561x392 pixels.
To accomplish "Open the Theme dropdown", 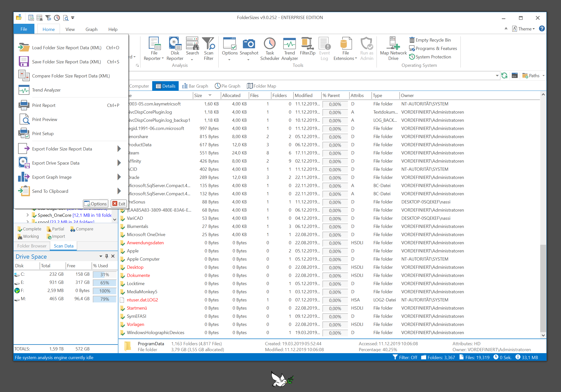I will (524, 29).
